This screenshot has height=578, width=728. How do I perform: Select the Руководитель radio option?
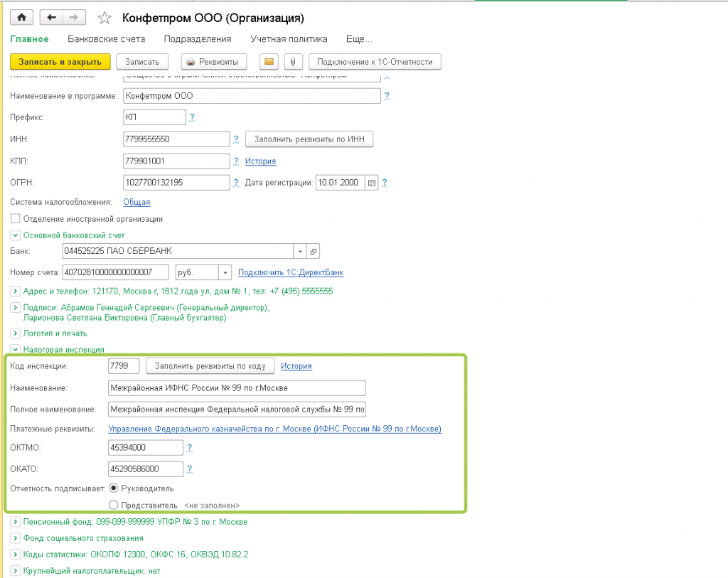(113, 488)
